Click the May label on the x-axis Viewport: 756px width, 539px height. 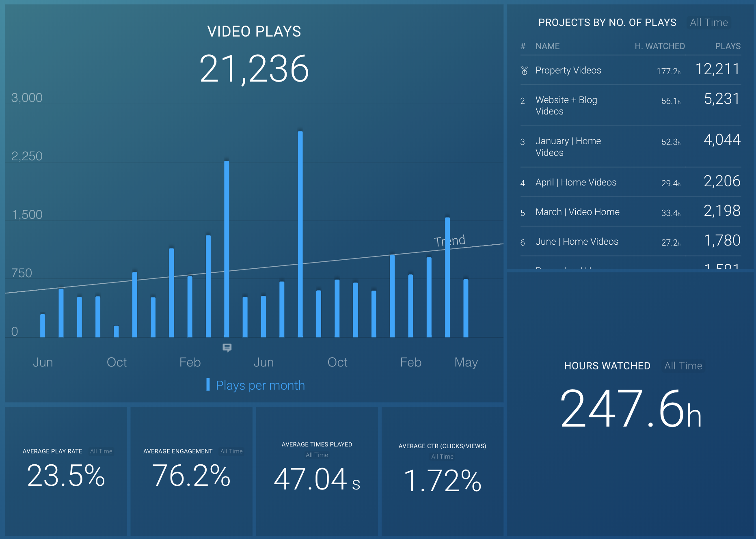tap(466, 362)
